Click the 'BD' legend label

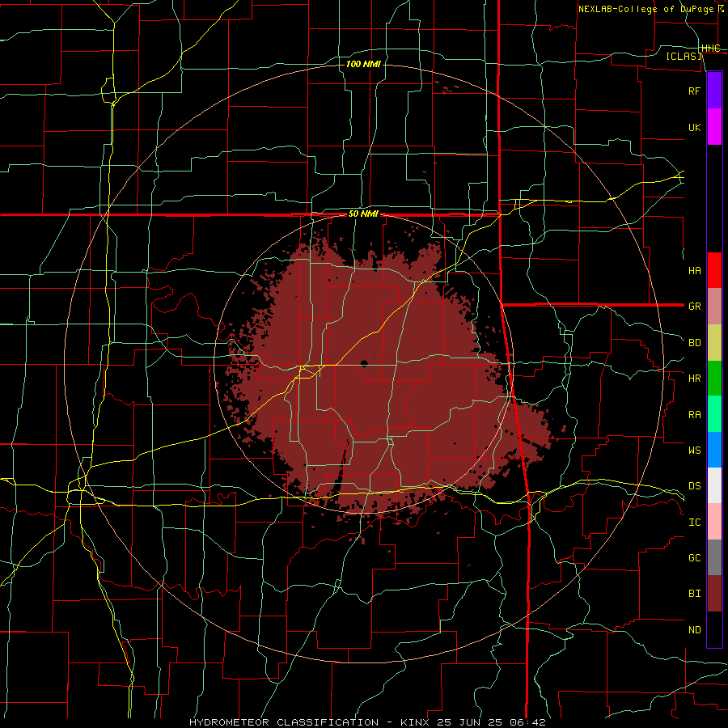pyautogui.click(x=694, y=343)
